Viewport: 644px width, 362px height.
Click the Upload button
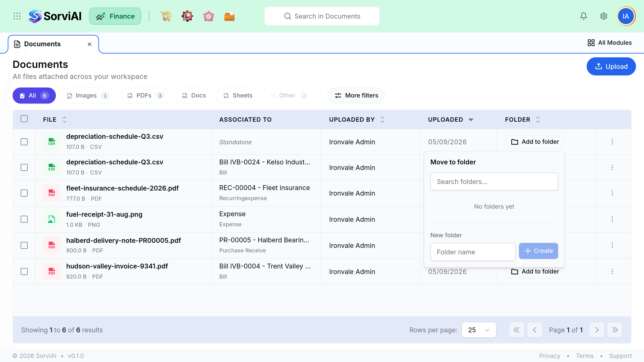[x=611, y=67]
